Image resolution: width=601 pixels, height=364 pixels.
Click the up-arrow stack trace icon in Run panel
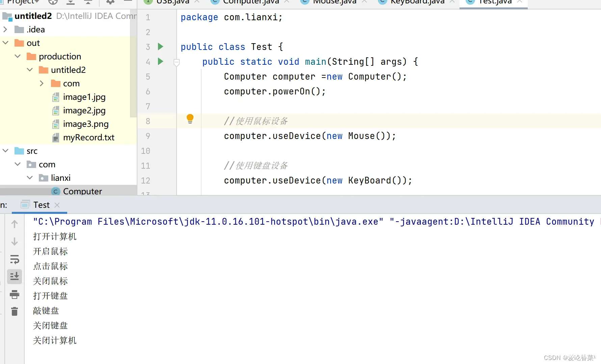coord(15,224)
